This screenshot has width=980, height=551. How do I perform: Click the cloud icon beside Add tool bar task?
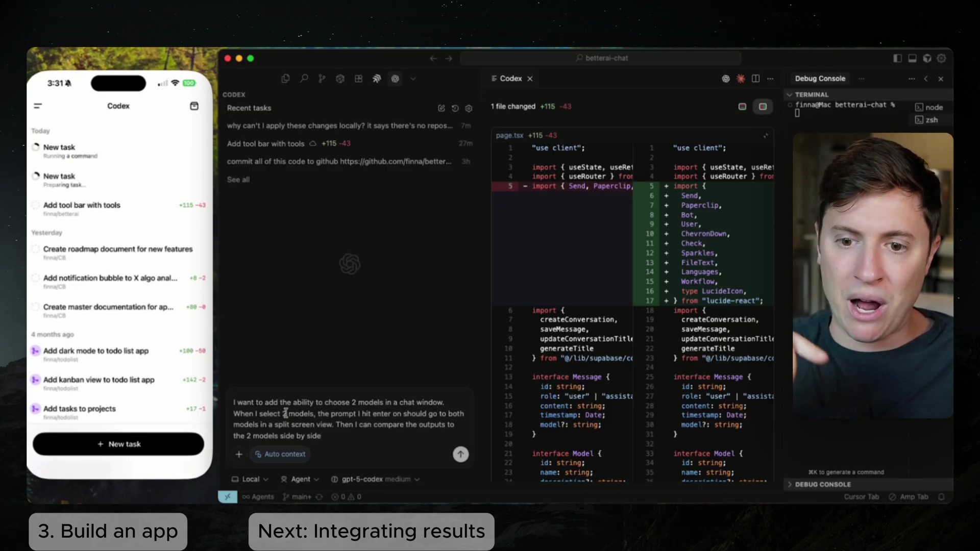tap(313, 143)
